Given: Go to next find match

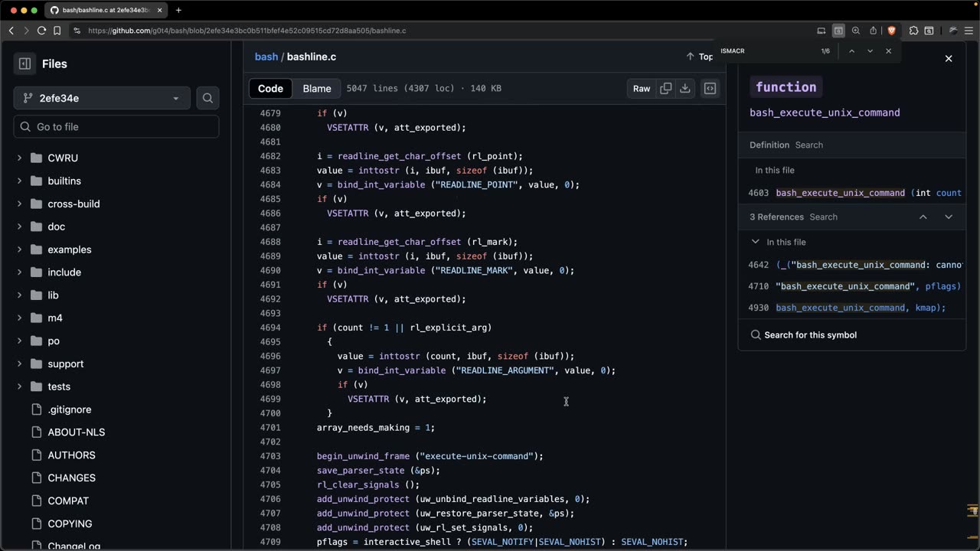Looking at the screenshot, I should pyautogui.click(x=870, y=51).
